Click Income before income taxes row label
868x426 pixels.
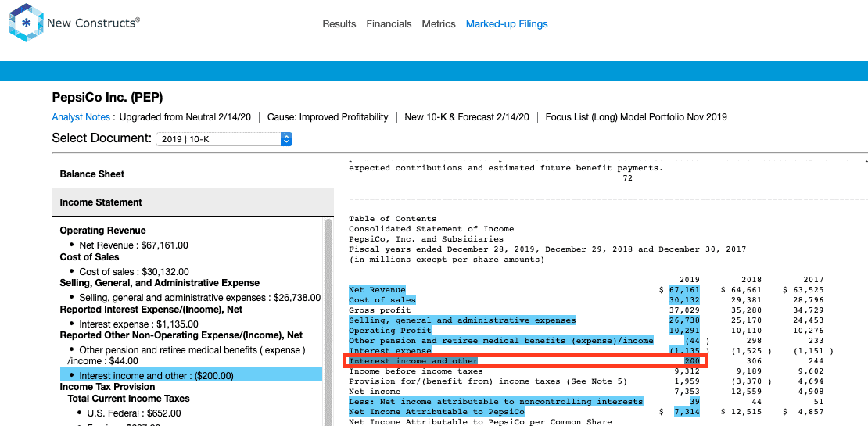(416, 371)
